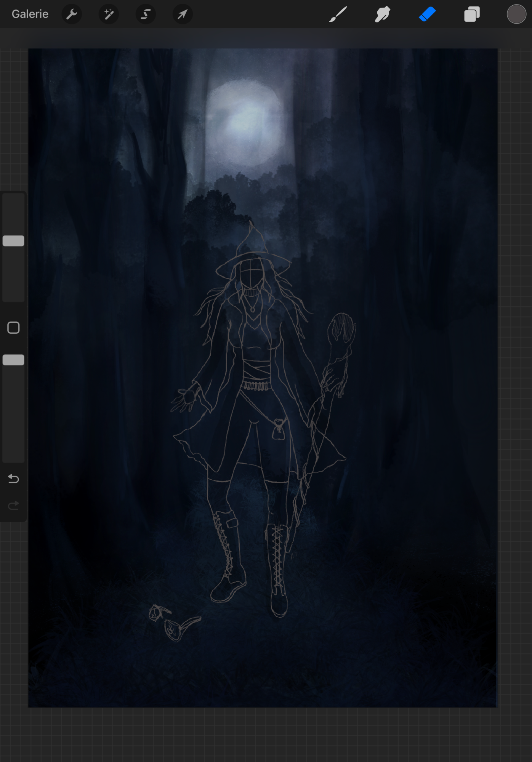Tap the witch's pointed hat sketch
Screen dimensions: 532x762
point(252,248)
